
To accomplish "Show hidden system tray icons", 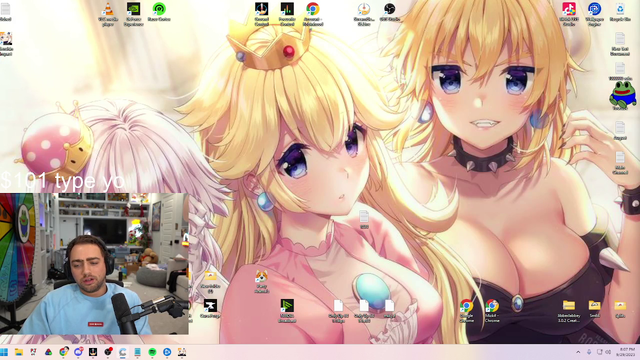I will [x=578, y=352].
